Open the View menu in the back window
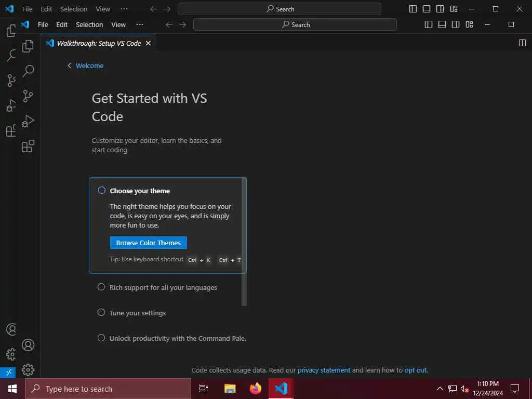 click(103, 9)
